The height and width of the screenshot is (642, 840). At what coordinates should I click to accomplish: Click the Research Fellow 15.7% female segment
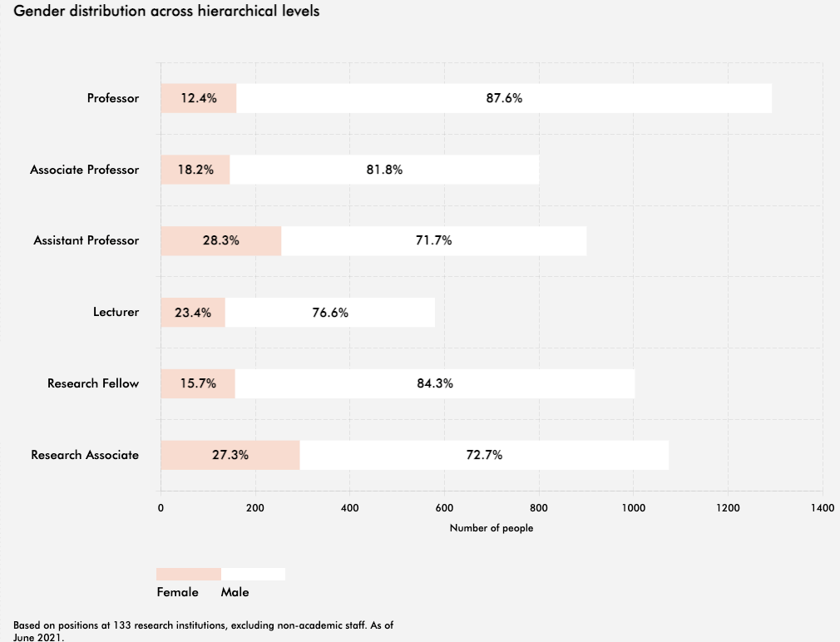click(197, 383)
